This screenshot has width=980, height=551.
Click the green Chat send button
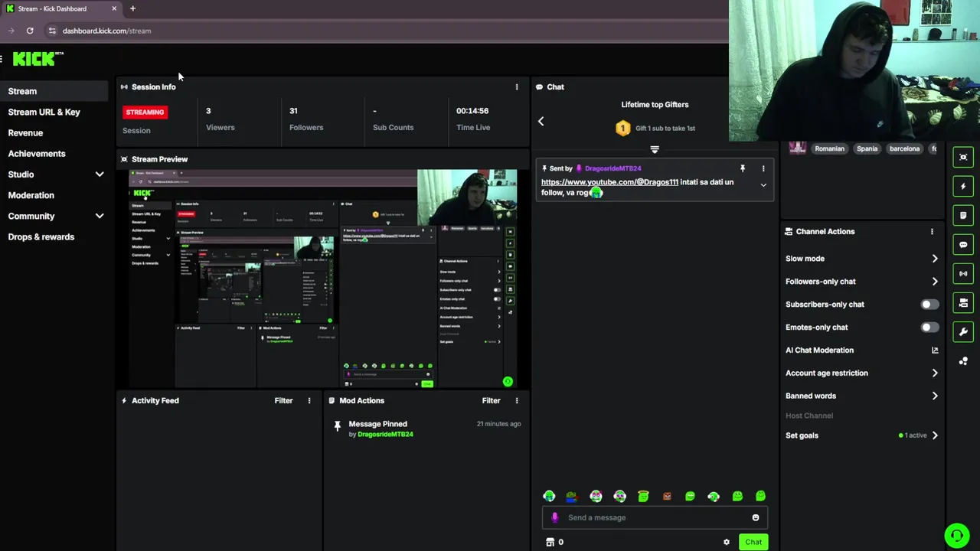(753, 542)
